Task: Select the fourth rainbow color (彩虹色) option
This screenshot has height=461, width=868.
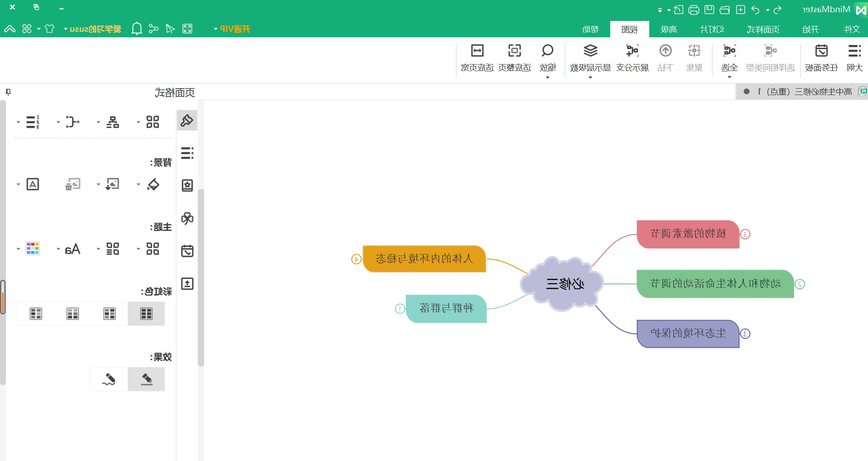Action: 35,314
